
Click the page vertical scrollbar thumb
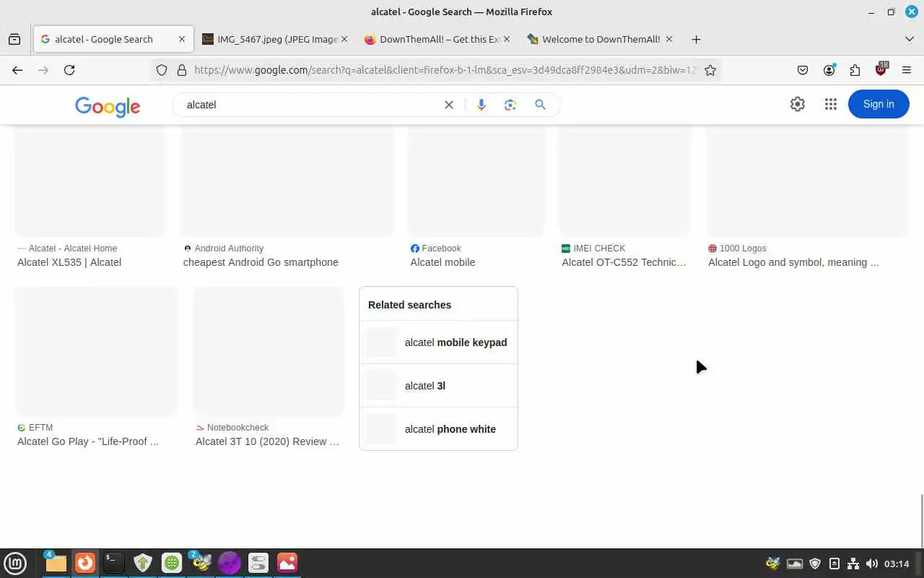[x=921, y=520]
